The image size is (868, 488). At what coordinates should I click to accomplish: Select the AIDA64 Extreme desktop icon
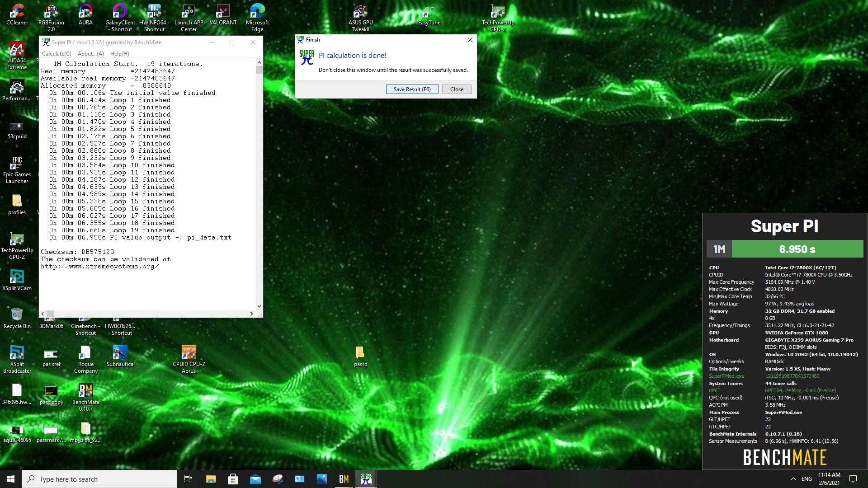point(17,56)
